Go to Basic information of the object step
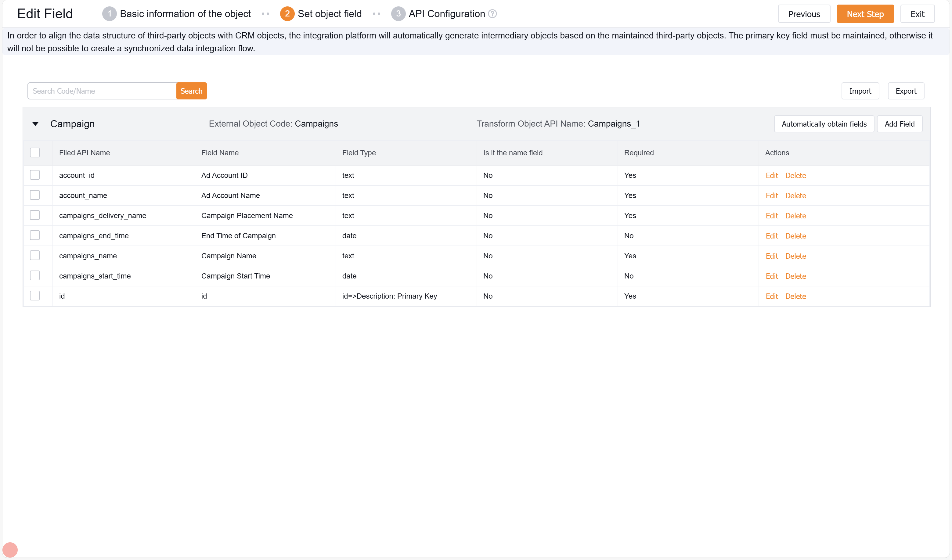Image resolution: width=952 pixels, height=560 pixels. (185, 14)
